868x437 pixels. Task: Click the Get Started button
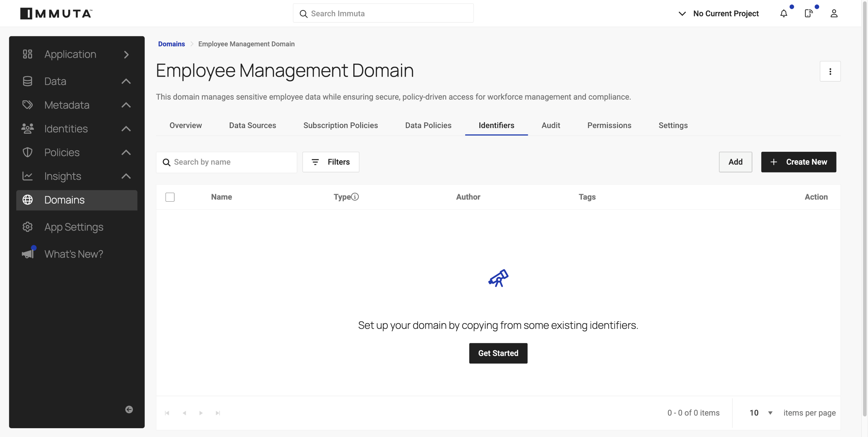498,353
